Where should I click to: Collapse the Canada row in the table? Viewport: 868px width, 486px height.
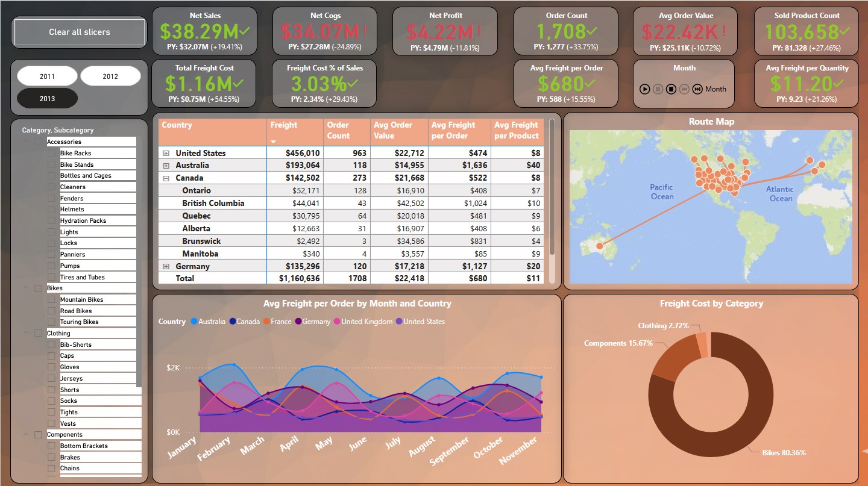click(167, 177)
